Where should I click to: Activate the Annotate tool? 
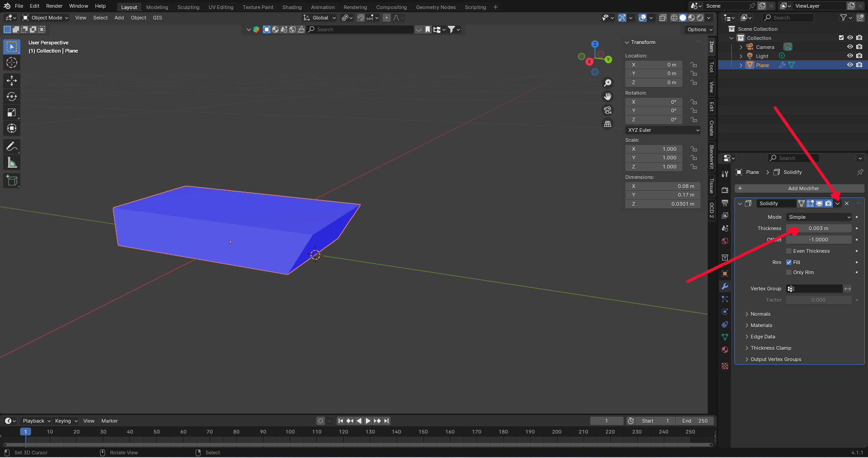point(12,146)
